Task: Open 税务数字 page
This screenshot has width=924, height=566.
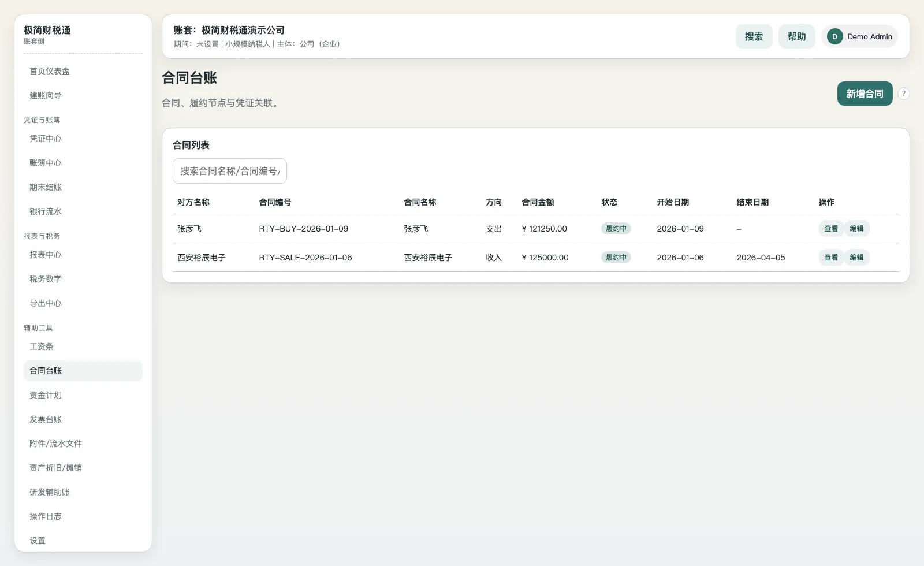Action: 46,279
